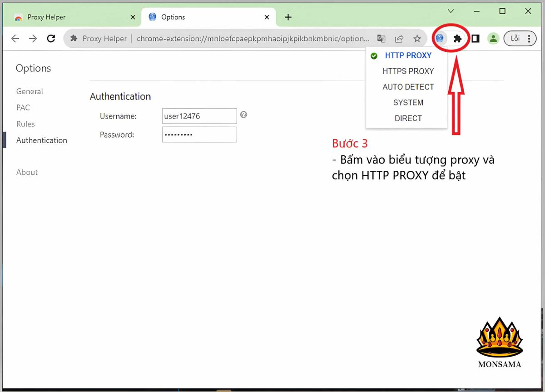Screen dimensions: 545x392
Task: Click the translate page icon
Action: tap(381, 39)
